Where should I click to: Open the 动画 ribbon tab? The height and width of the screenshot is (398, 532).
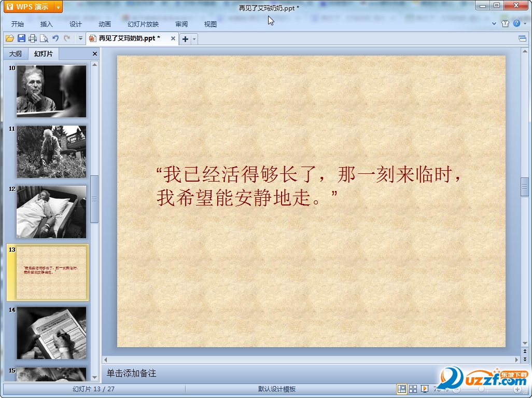(x=105, y=24)
